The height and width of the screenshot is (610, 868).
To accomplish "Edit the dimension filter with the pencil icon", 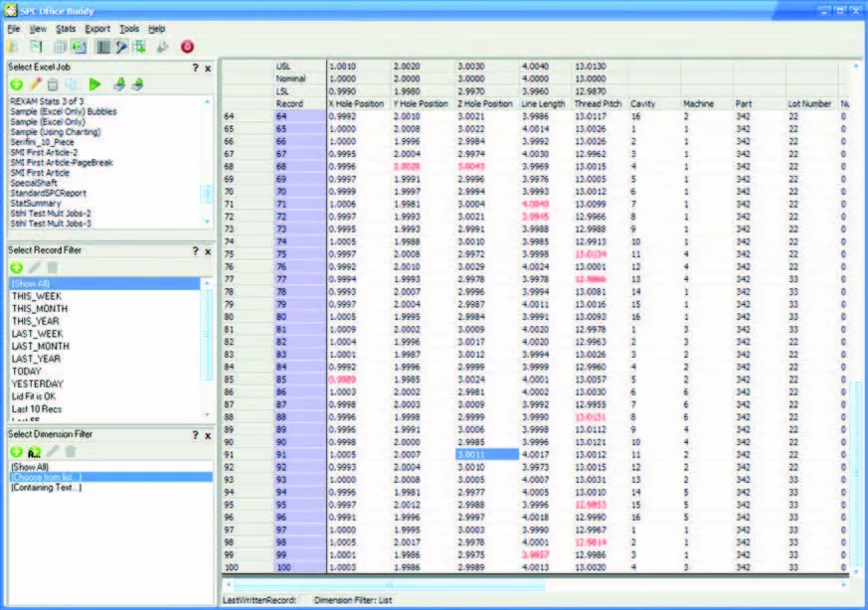I will [53, 452].
